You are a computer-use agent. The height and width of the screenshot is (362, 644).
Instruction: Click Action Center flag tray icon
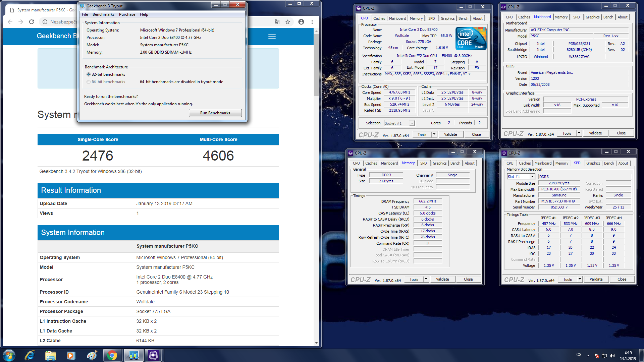tap(596, 356)
